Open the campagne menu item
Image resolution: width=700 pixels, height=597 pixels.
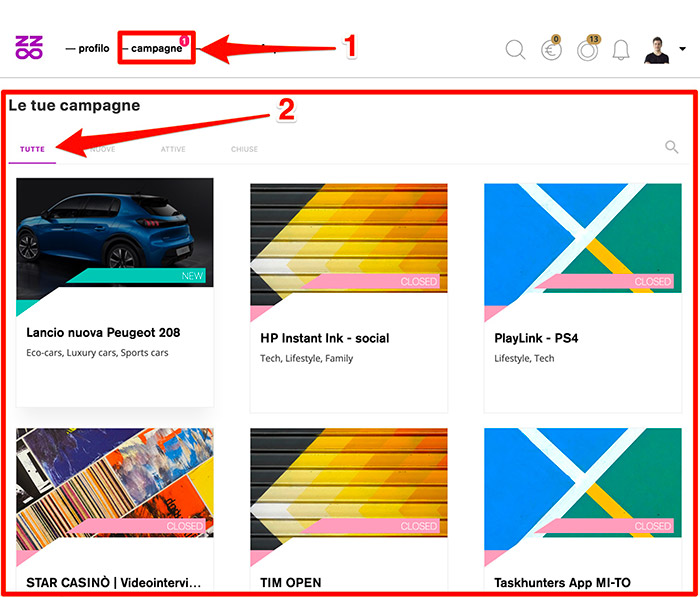(156, 48)
